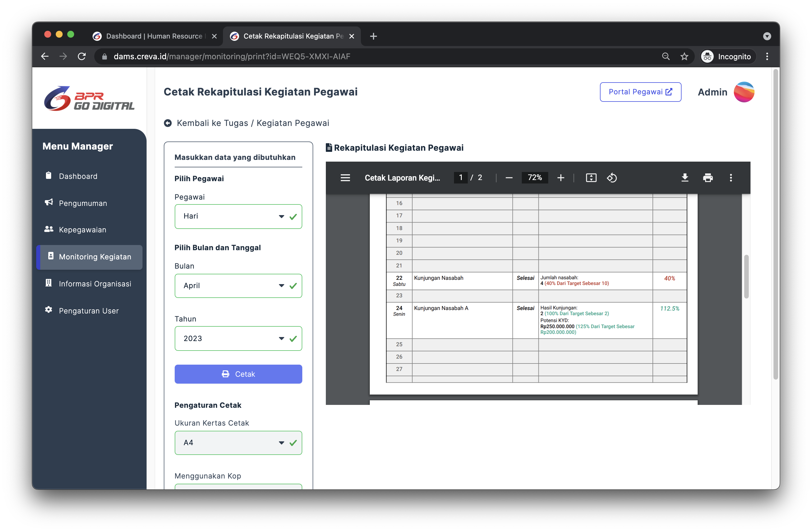Open Pengaturan User menu item
The height and width of the screenshot is (532, 812).
click(x=89, y=311)
